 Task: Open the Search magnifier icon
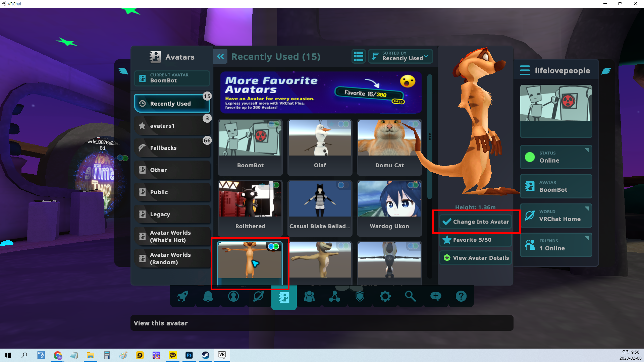[x=410, y=296]
